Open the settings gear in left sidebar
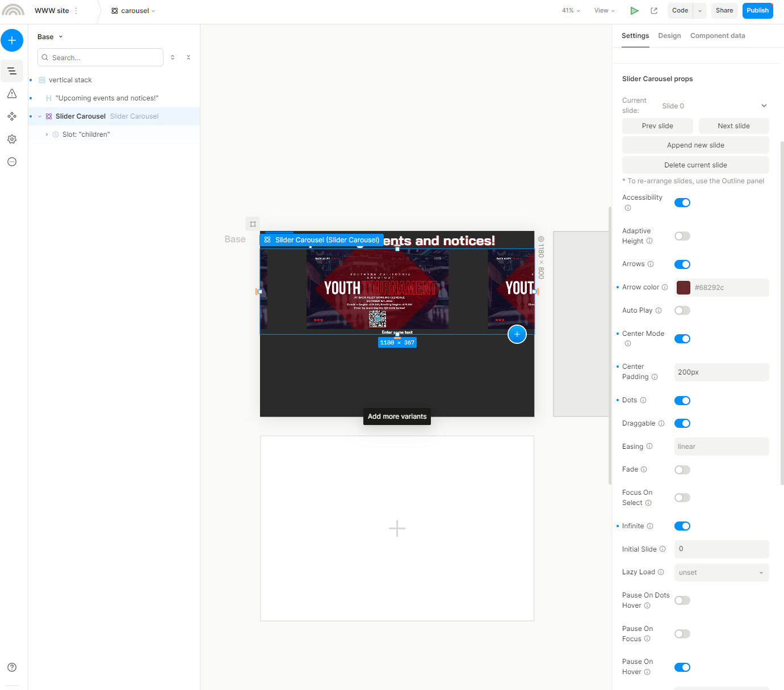 coord(12,139)
